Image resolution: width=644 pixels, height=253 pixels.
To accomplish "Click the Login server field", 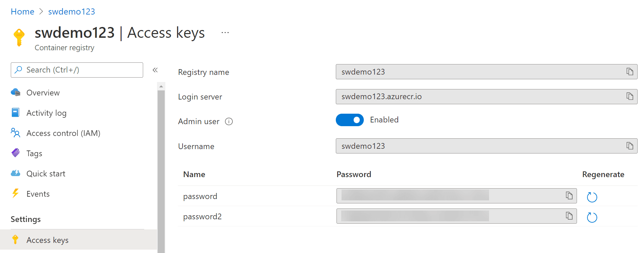I will coord(486,96).
